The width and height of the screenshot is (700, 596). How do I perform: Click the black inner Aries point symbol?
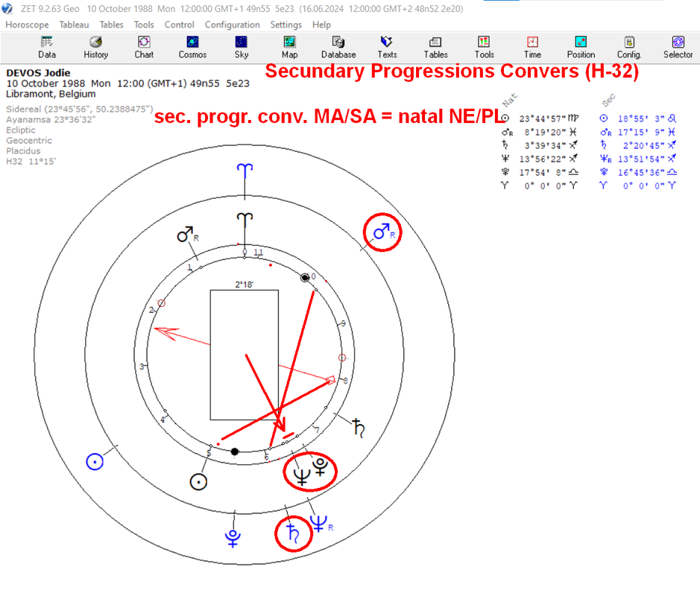(245, 220)
